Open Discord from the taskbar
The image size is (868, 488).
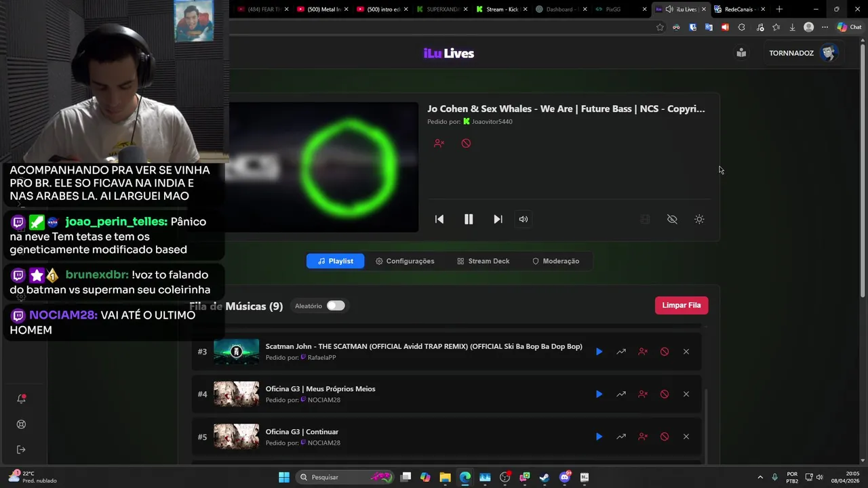pos(565,477)
